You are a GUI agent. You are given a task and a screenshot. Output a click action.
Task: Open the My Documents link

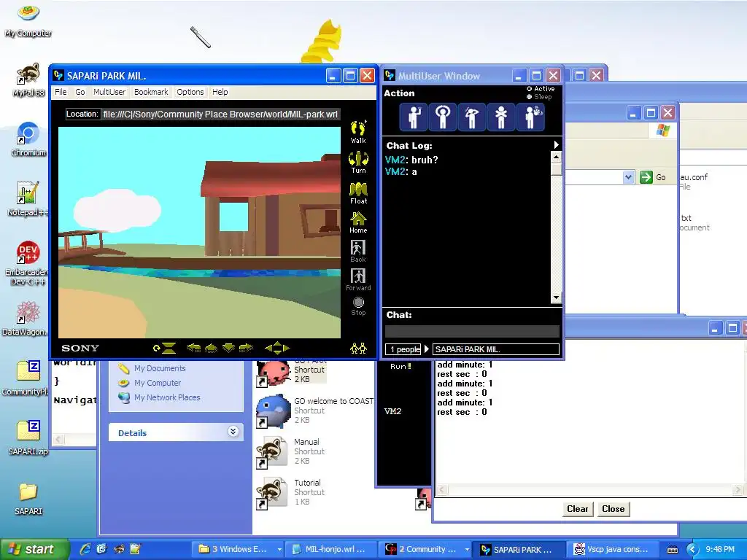tap(160, 368)
